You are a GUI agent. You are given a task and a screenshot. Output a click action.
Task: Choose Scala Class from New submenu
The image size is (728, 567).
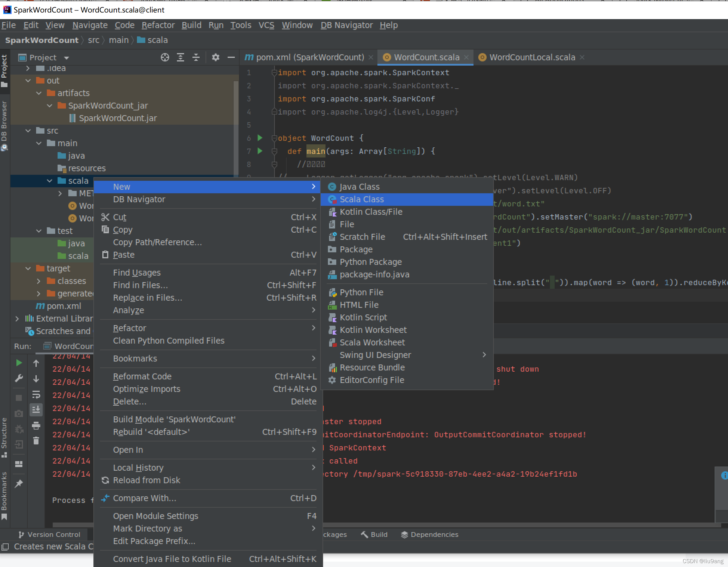pyautogui.click(x=407, y=199)
